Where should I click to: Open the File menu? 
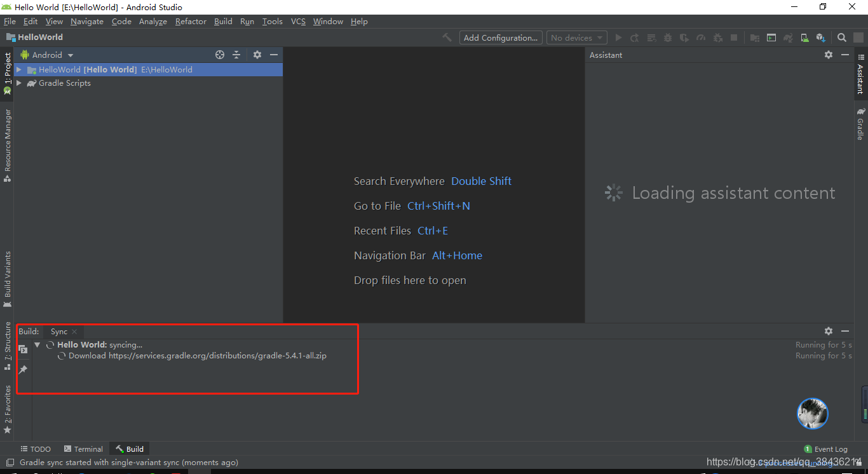point(10,21)
